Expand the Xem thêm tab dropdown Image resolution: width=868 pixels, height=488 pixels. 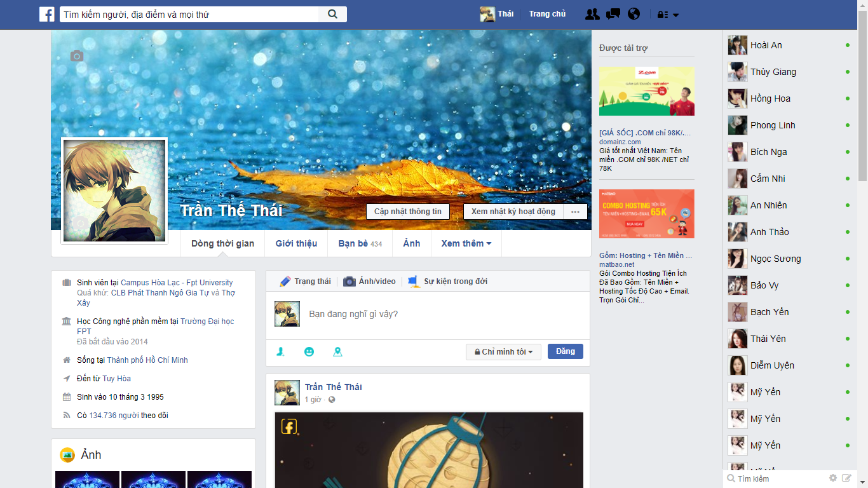point(466,243)
